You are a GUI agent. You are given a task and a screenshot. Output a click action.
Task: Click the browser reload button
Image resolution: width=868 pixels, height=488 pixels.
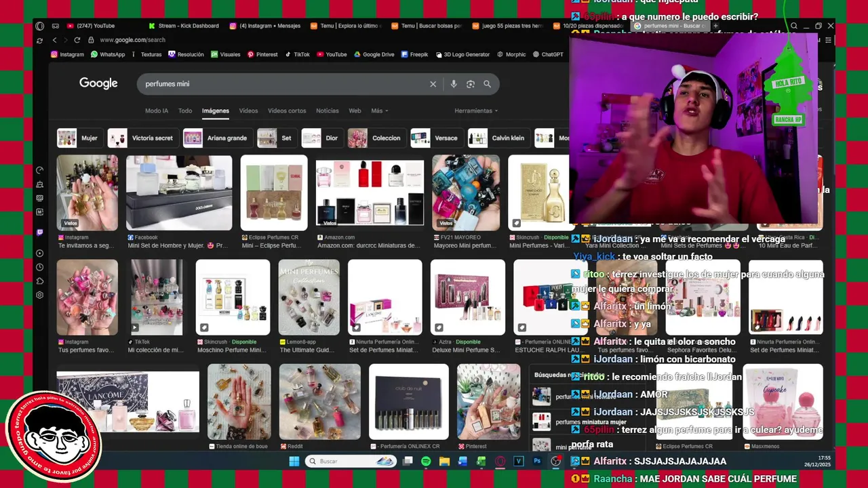(77, 40)
